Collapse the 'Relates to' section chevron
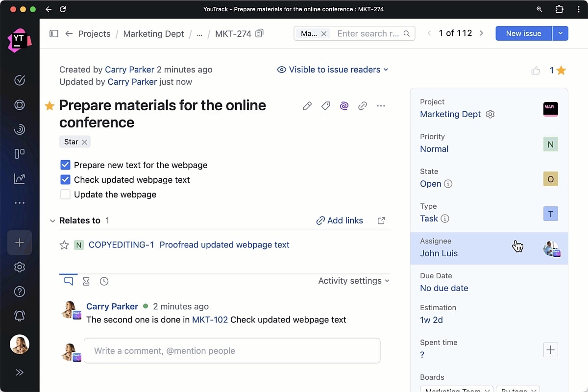588x392 pixels. pyautogui.click(x=52, y=221)
